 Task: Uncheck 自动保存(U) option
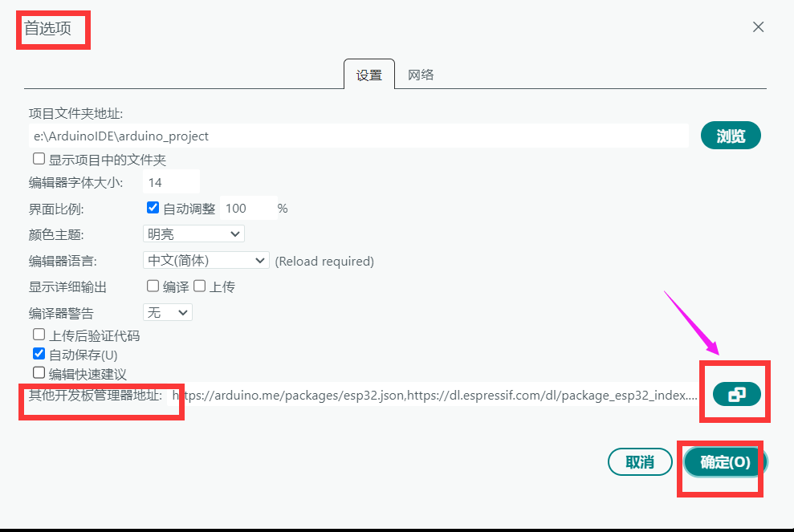point(39,353)
